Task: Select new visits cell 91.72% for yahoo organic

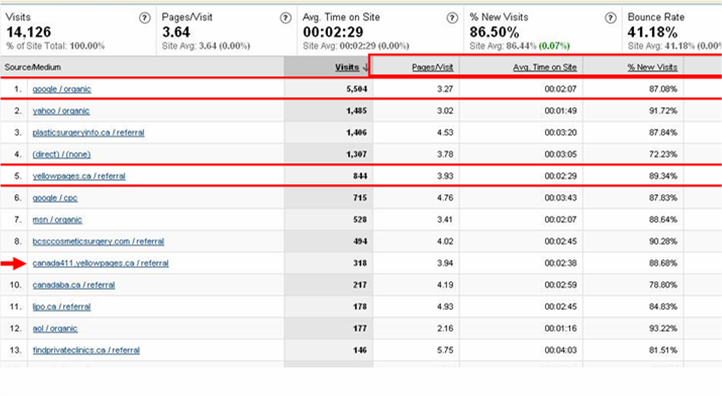Action: [663, 111]
